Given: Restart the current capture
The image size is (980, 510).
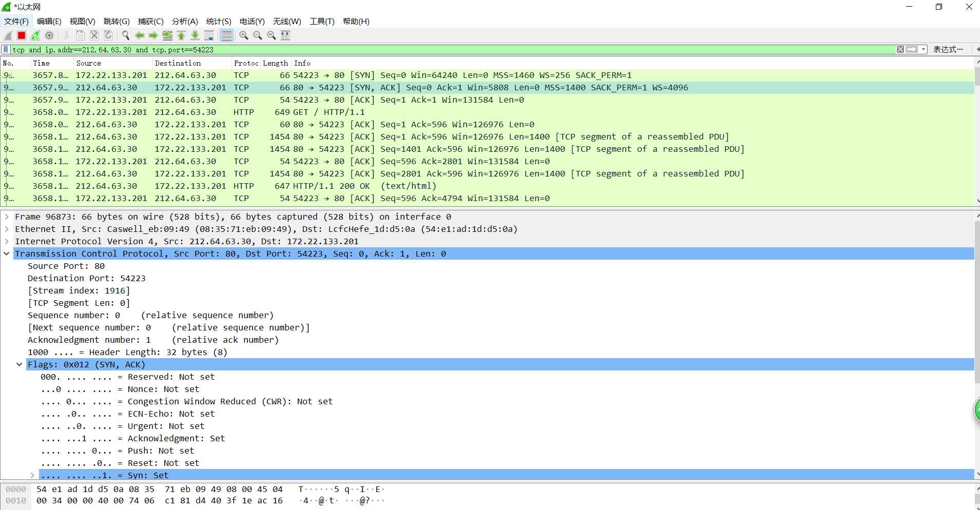Looking at the screenshot, I should (x=35, y=35).
